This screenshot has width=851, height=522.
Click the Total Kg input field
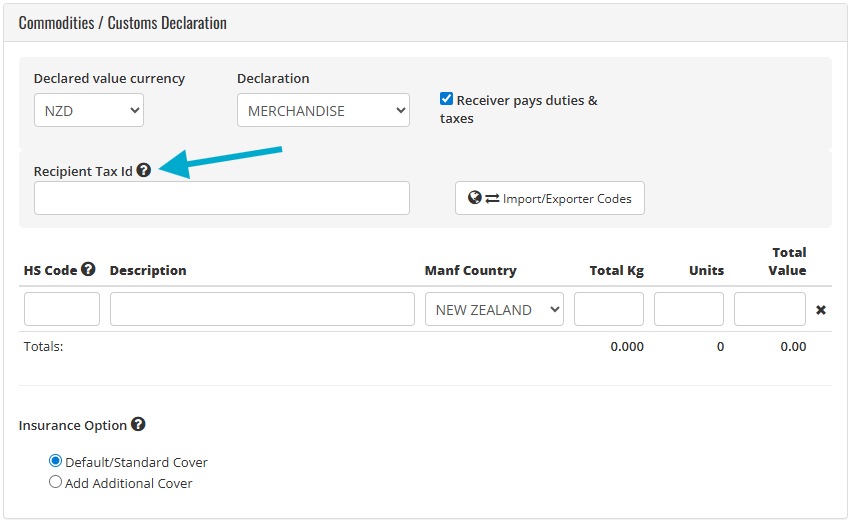point(609,310)
